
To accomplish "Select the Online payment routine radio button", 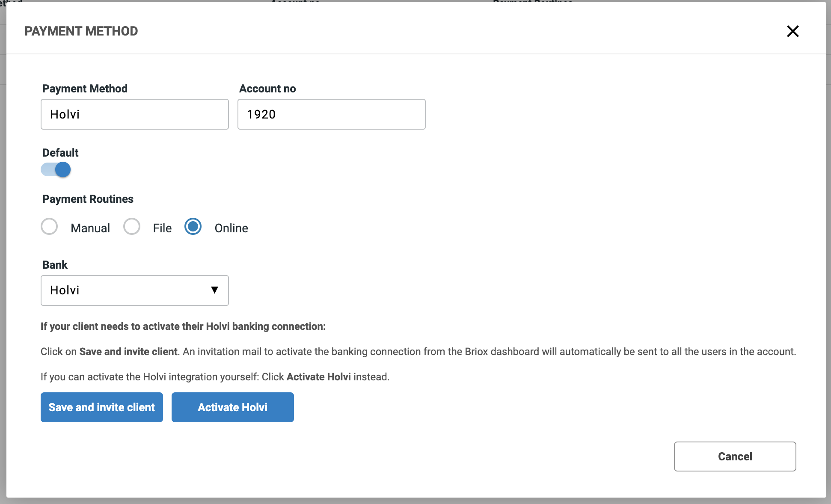I will tap(193, 227).
